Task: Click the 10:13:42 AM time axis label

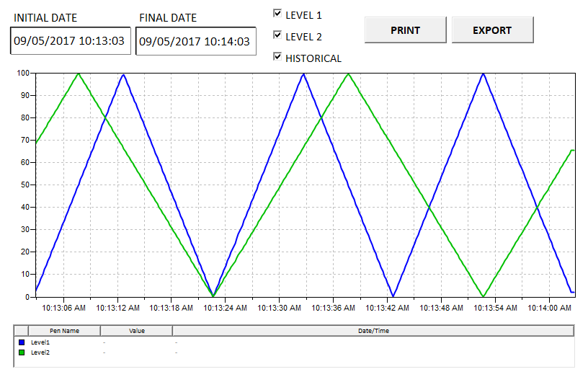Action: pyautogui.click(x=387, y=308)
